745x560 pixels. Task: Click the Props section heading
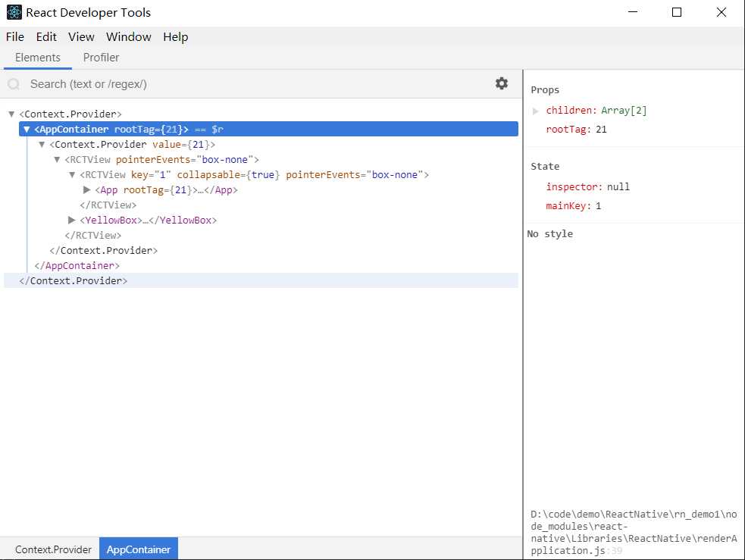545,89
